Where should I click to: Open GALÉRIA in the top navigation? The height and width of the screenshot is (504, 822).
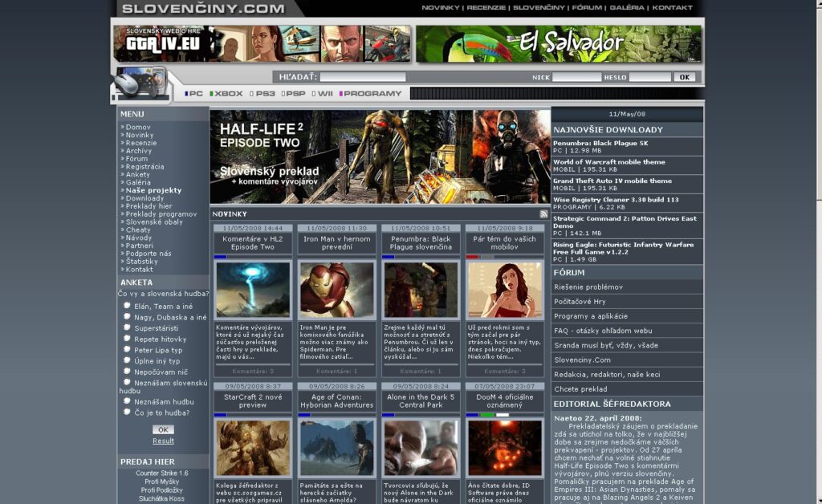point(626,8)
